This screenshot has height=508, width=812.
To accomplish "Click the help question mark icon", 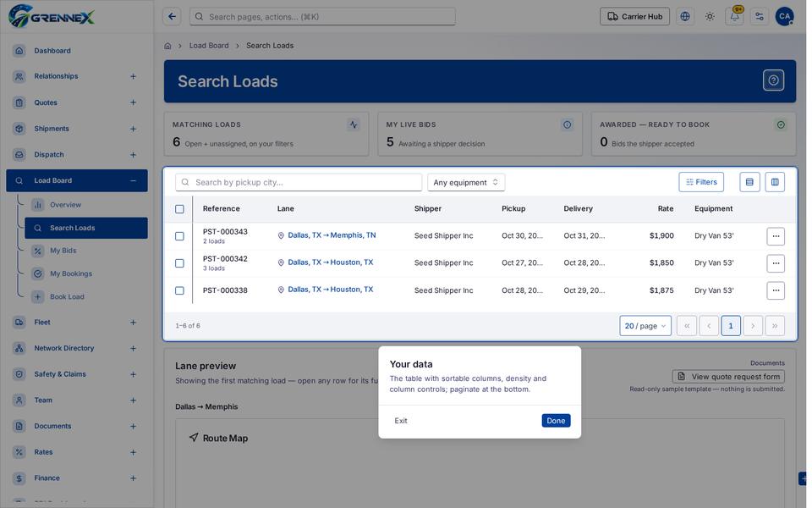I will (773, 80).
